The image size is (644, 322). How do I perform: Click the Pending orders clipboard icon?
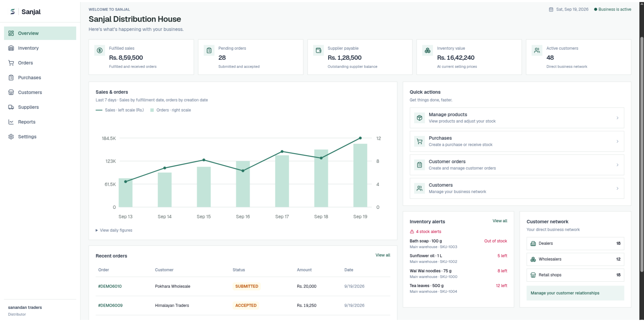click(x=209, y=50)
